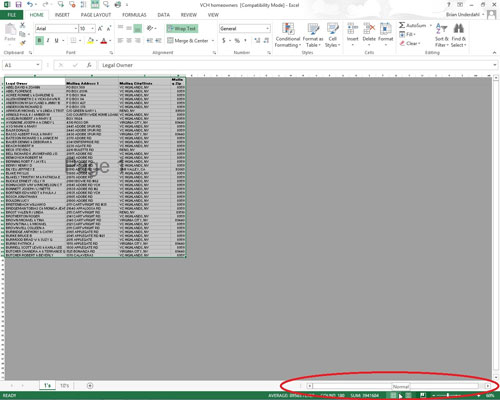Click the Insert Function fx icon
500x400 pixels.
pyautogui.click(x=89, y=65)
